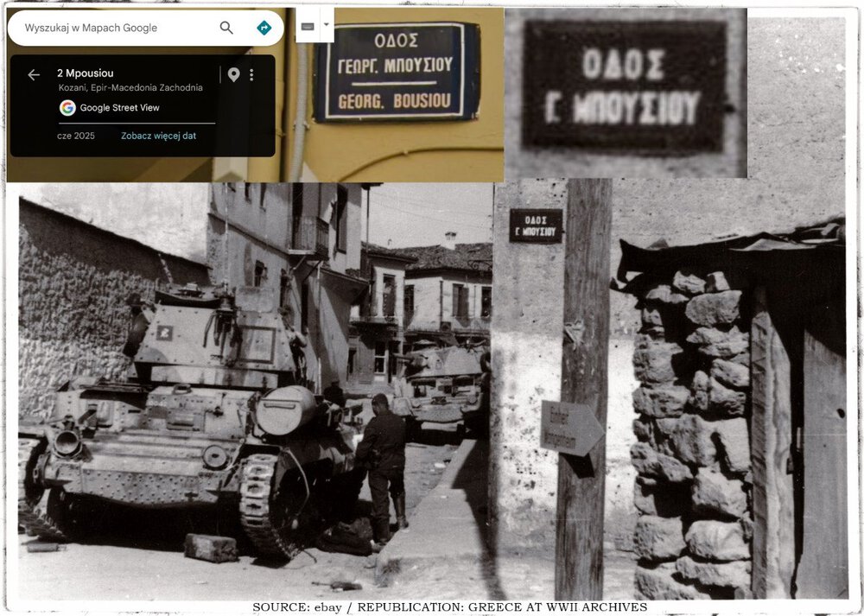
Task: Click 'Zobacz więcej dat' link
Action: coord(159,136)
